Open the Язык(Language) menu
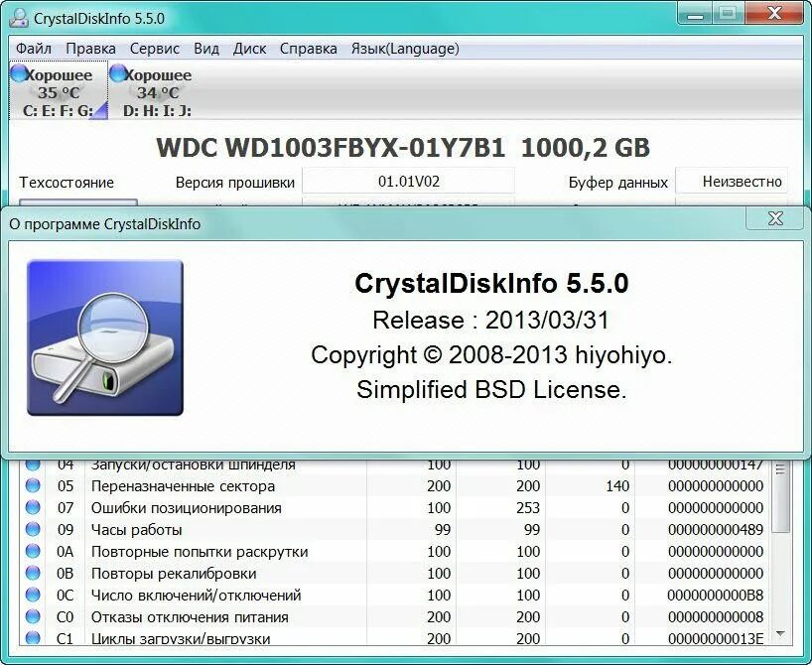812x665 pixels. tap(405, 49)
